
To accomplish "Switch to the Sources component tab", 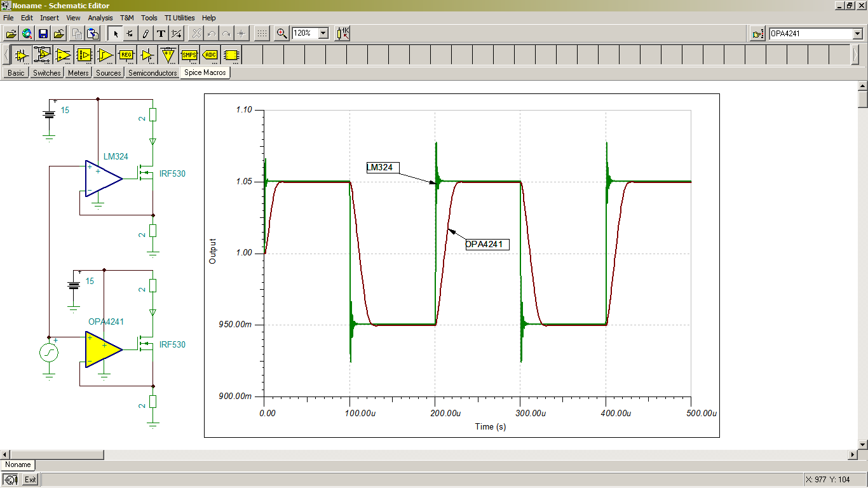I will pyautogui.click(x=108, y=73).
